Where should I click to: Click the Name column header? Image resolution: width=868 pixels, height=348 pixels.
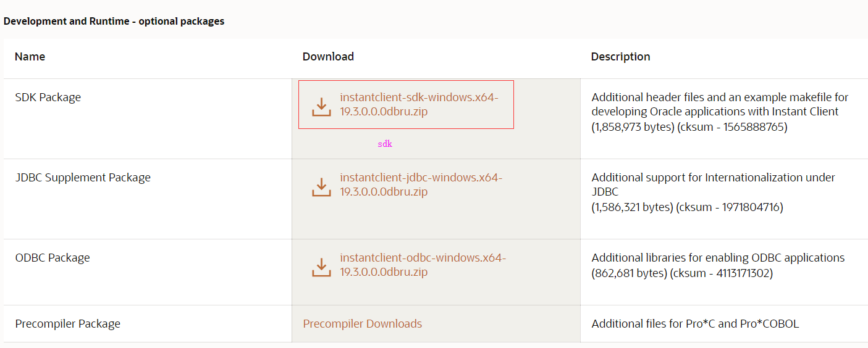pyautogui.click(x=30, y=57)
